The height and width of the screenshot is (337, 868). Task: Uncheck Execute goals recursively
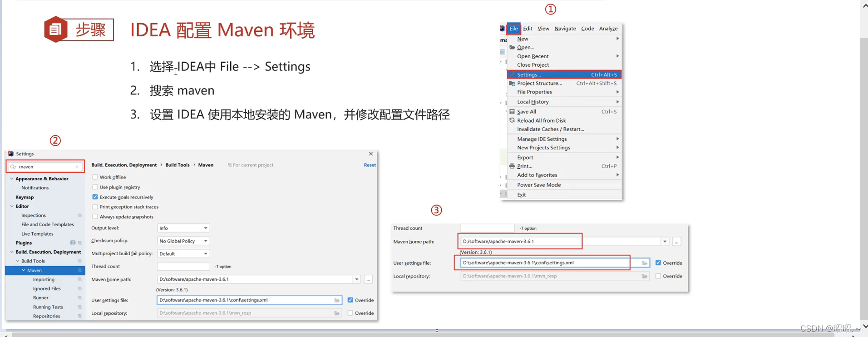pyautogui.click(x=95, y=197)
